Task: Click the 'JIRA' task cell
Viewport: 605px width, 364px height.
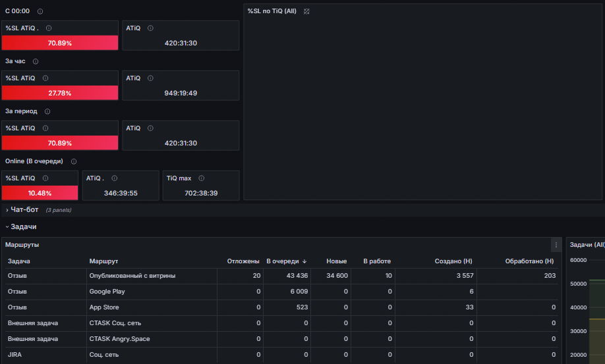Action: pyautogui.click(x=14, y=355)
